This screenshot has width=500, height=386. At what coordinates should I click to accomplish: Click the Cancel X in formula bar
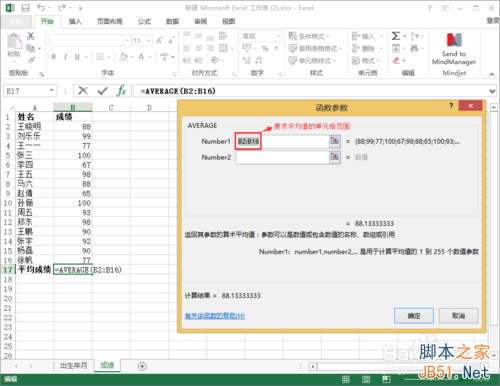(x=83, y=91)
